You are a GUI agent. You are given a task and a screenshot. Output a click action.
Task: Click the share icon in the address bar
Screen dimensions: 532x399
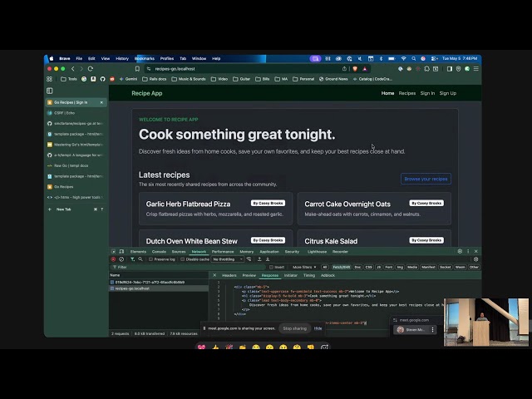click(x=344, y=69)
